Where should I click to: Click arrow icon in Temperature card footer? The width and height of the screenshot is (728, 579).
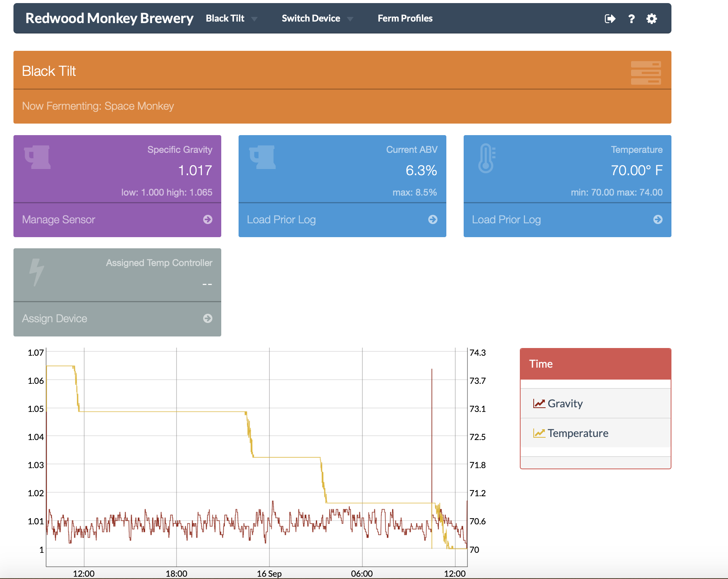pos(658,219)
